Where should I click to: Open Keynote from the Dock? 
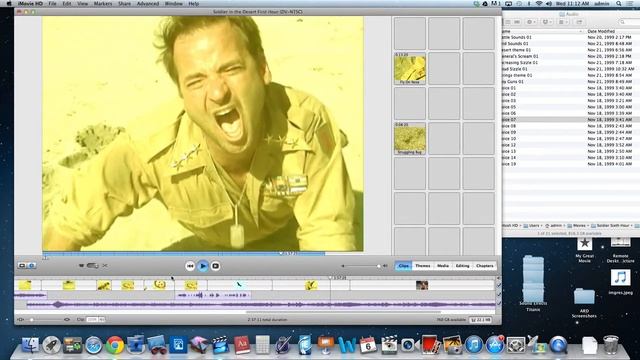pos(326,345)
